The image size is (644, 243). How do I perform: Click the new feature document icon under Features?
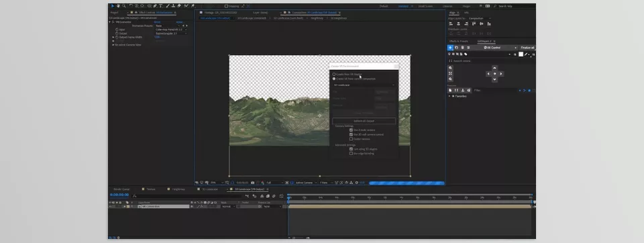(x=450, y=90)
